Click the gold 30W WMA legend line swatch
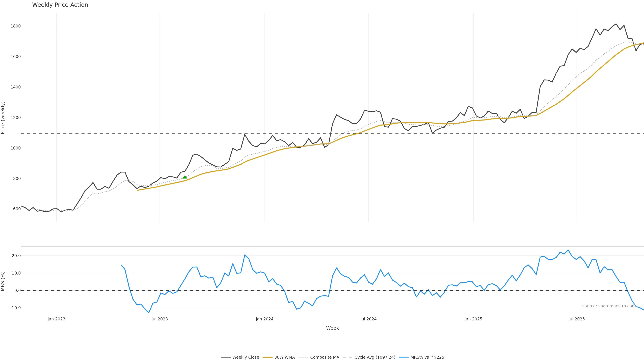The width and height of the screenshot is (644, 362). point(267,357)
